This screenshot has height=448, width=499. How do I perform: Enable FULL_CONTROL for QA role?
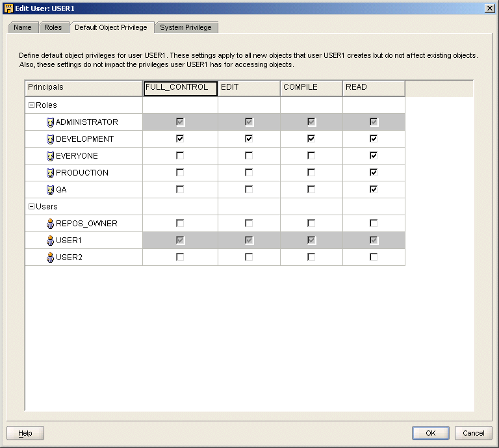click(x=180, y=189)
